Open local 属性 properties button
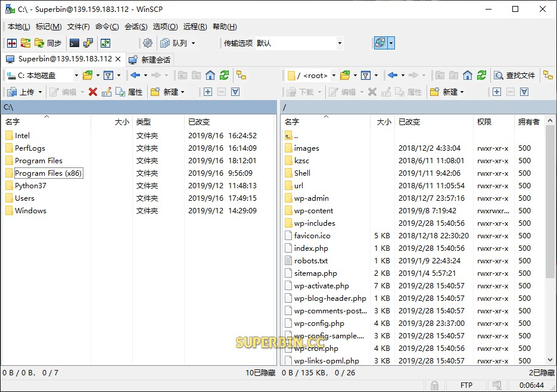 point(129,92)
